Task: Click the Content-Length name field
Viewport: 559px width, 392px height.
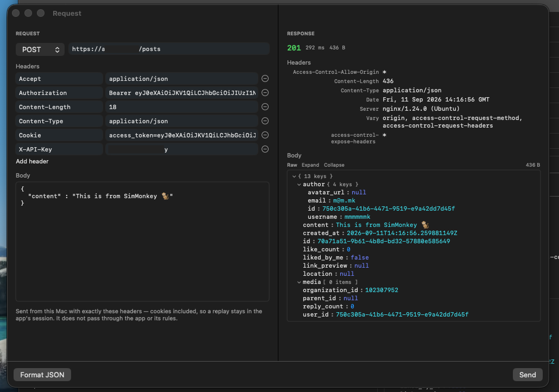Action: click(x=59, y=106)
